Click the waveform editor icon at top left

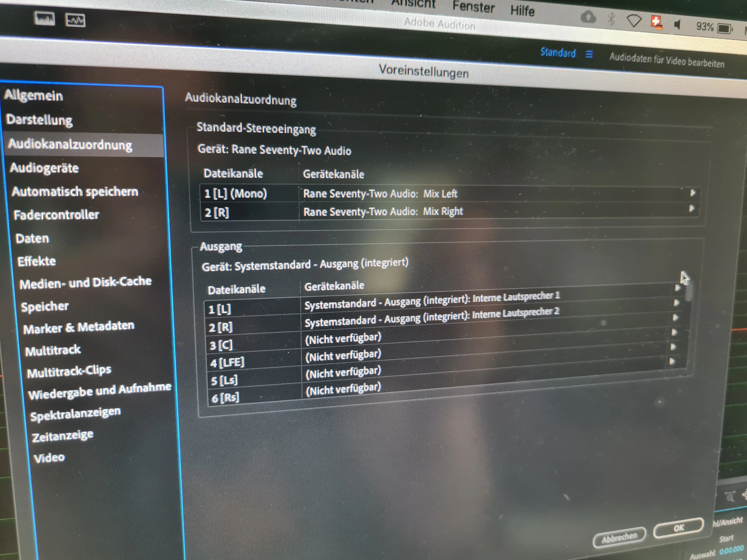coord(44,18)
